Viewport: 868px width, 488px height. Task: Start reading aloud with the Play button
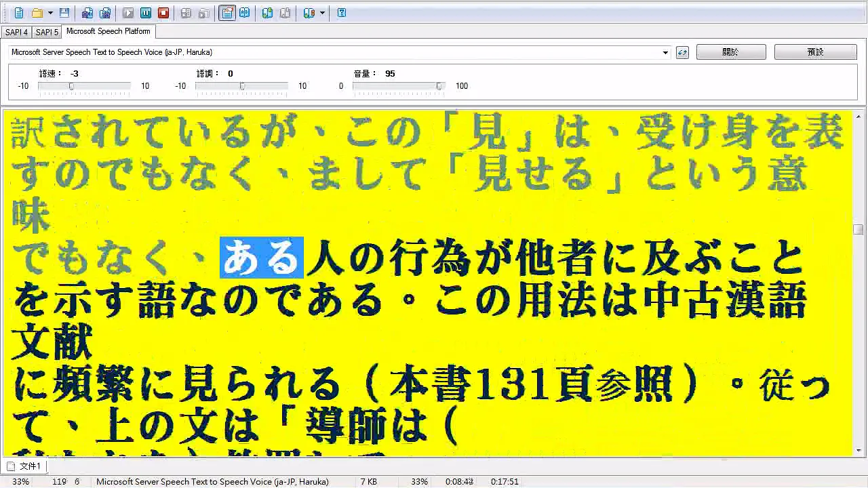[x=128, y=13]
